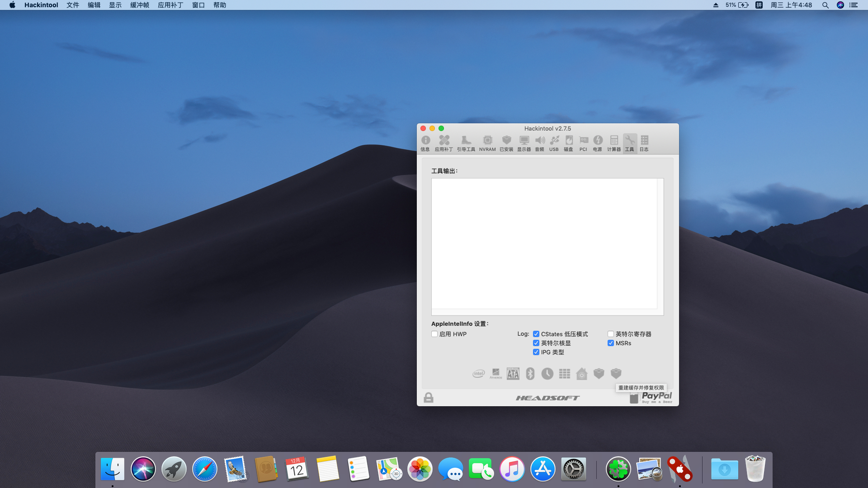
Task: Click the clock icon in tools row
Action: (x=547, y=374)
